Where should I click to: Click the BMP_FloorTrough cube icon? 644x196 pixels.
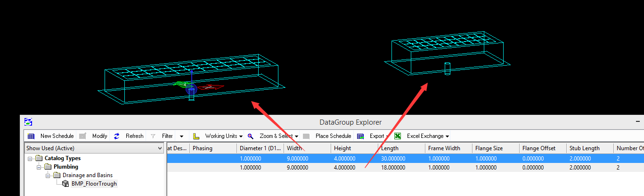coord(66,184)
